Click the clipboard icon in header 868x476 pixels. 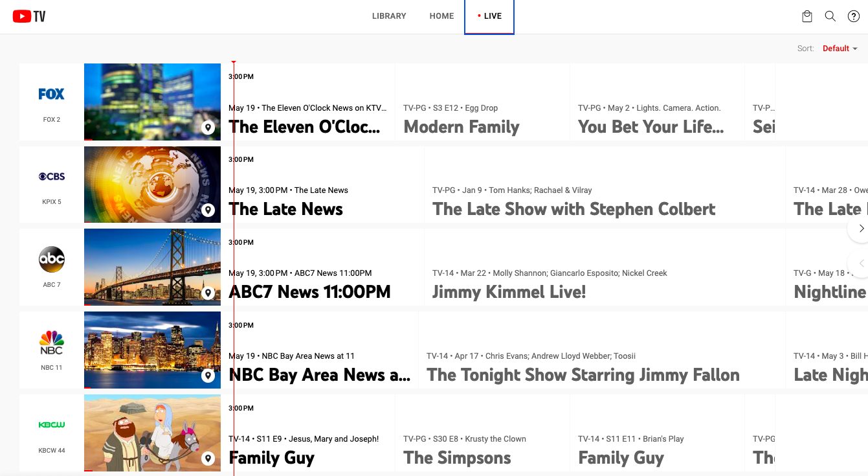[807, 17]
